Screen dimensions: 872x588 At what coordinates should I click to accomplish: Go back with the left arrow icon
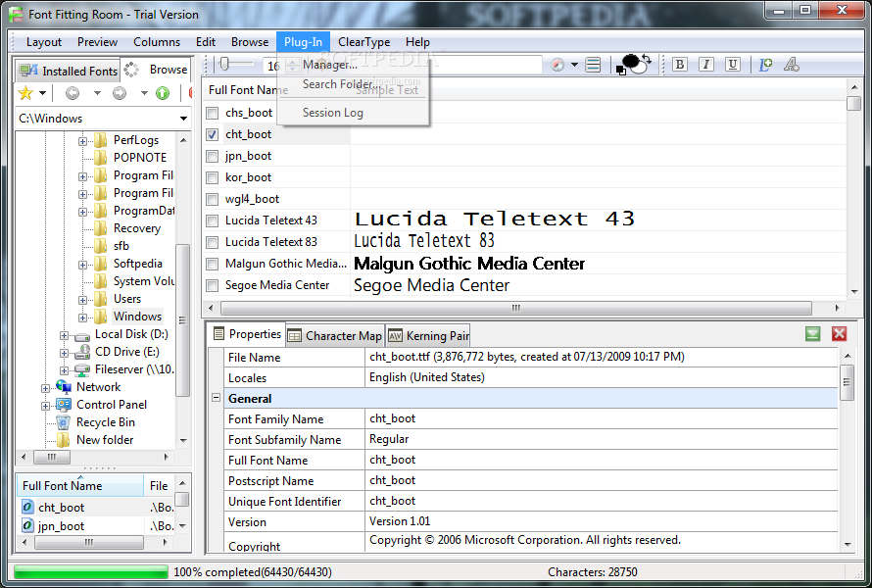pos(73,93)
